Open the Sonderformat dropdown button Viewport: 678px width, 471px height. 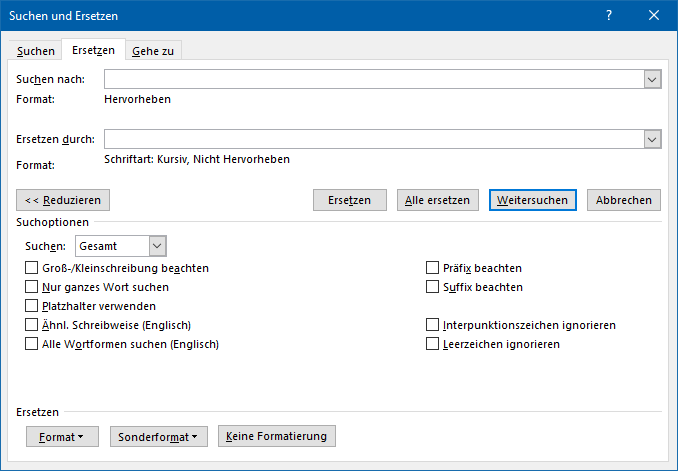click(x=159, y=437)
